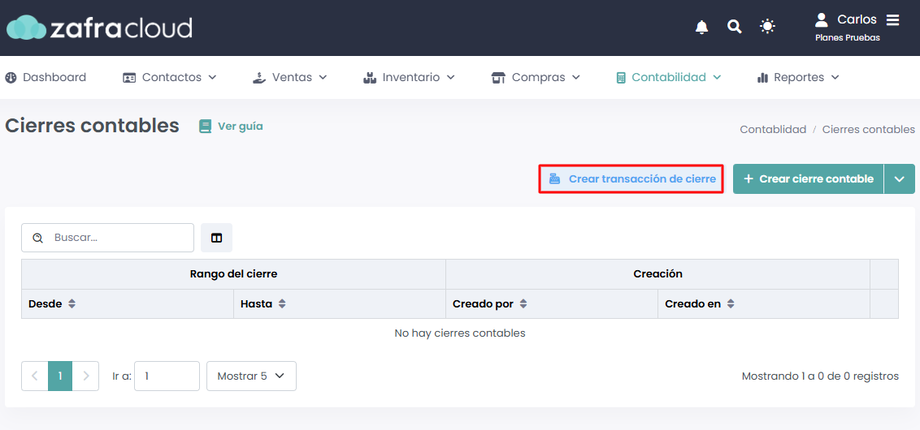Go to the next page arrow
The image size is (920, 430).
point(86,376)
